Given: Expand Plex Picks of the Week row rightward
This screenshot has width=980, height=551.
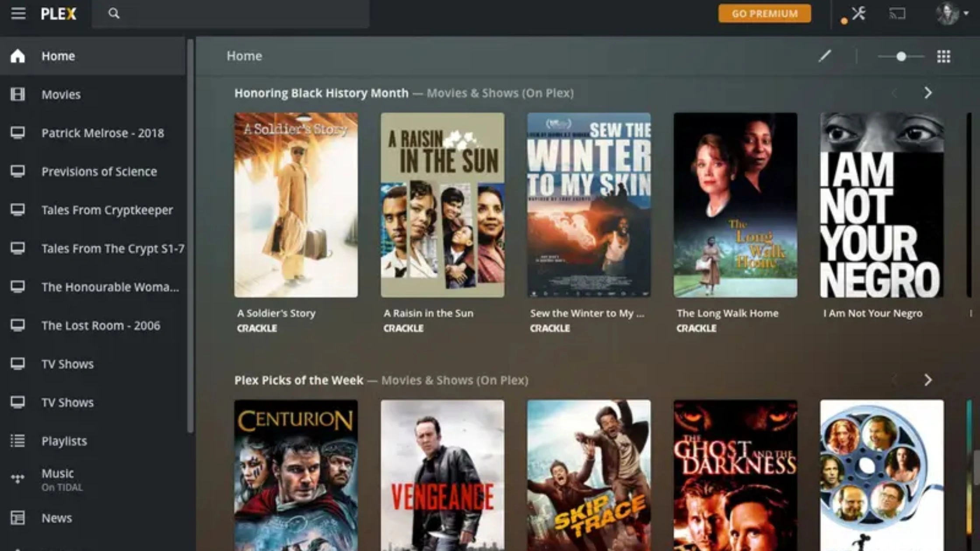Looking at the screenshot, I should coord(927,380).
